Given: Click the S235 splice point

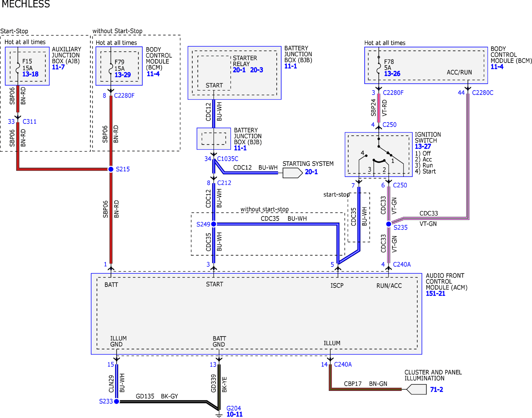Looking at the screenshot, I should [x=389, y=224].
